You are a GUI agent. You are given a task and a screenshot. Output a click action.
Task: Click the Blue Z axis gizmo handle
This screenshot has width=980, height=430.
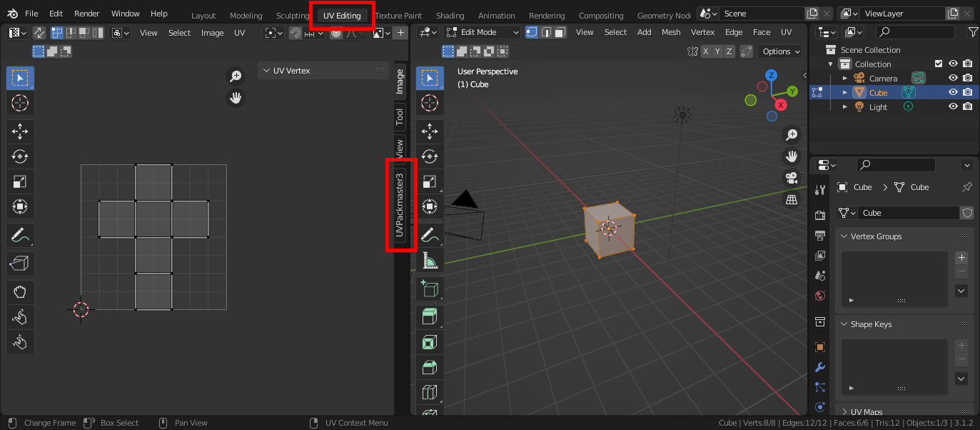(771, 75)
